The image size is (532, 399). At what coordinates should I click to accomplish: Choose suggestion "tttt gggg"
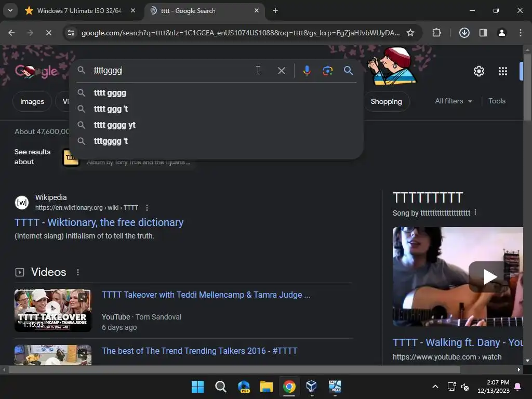[x=216, y=93]
